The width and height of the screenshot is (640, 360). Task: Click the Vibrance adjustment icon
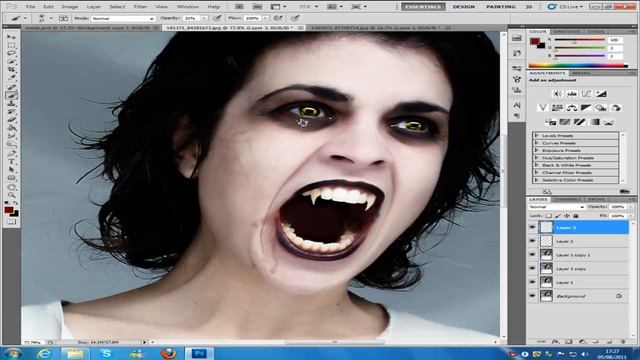pyautogui.click(x=542, y=108)
